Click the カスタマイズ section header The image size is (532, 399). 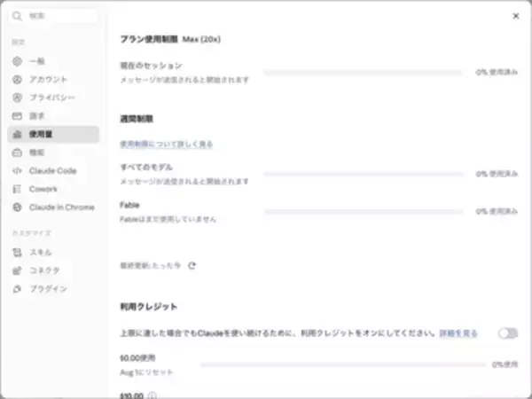32,233
